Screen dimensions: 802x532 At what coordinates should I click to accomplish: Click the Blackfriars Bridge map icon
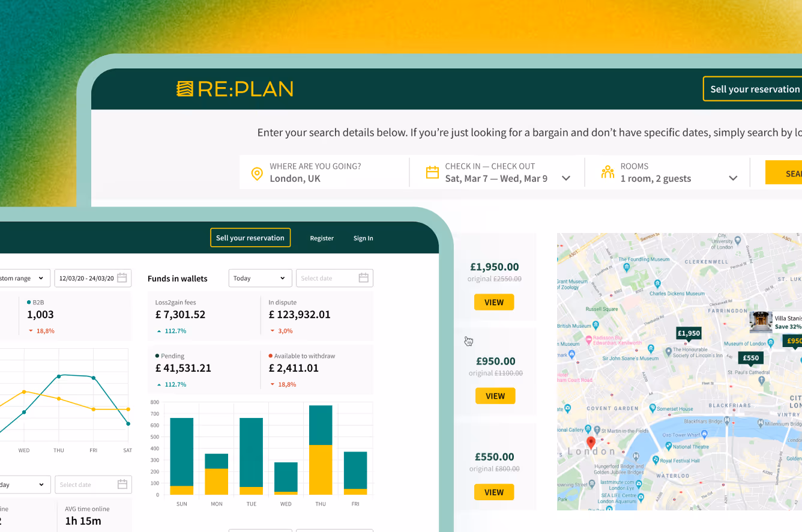(727, 422)
